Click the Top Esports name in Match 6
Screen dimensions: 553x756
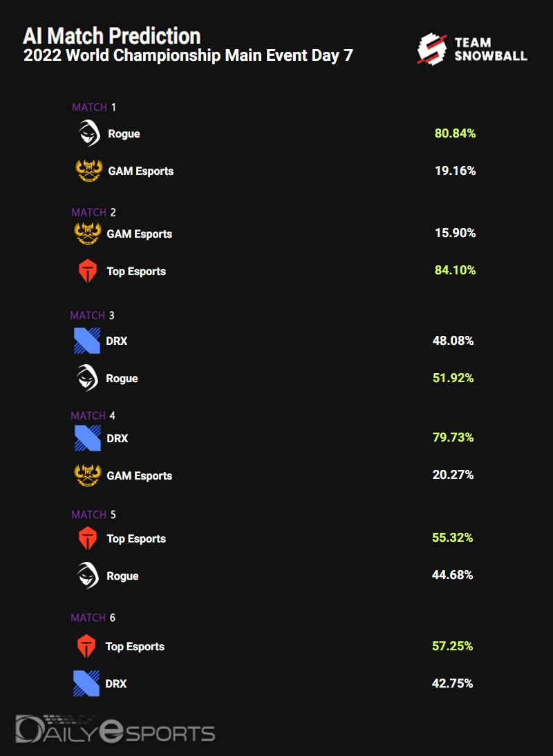click(135, 647)
